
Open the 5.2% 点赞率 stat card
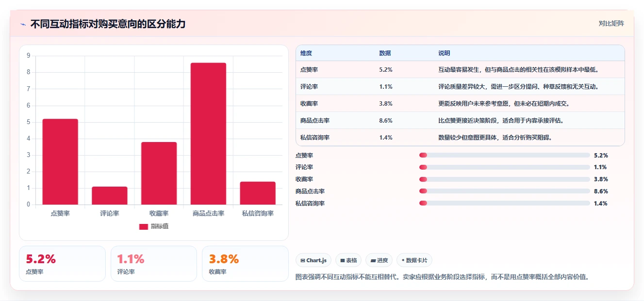click(62, 264)
